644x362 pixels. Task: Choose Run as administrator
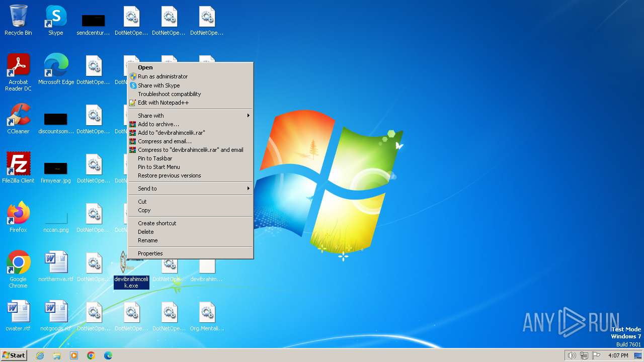pyautogui.click(x=190, y=76)
